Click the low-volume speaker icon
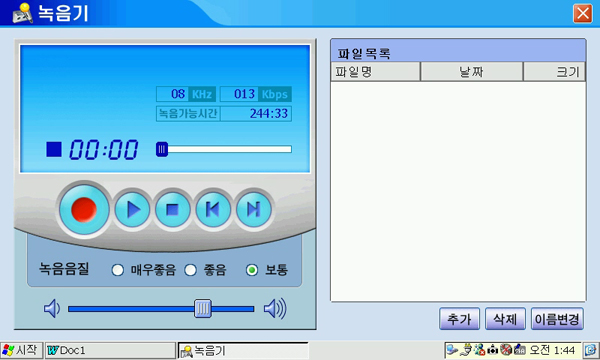The width and height of the screenshot is (600, 360). coord(52,308)
